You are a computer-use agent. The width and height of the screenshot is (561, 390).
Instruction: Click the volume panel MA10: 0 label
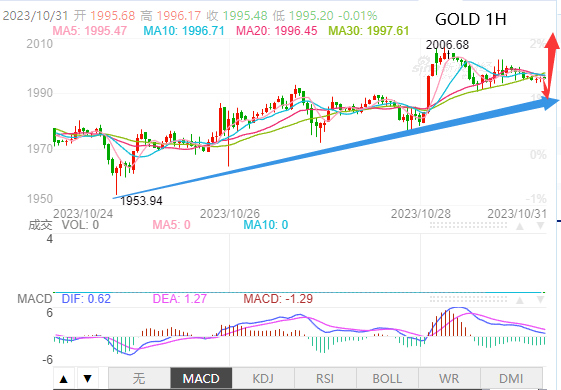(266, 225)
